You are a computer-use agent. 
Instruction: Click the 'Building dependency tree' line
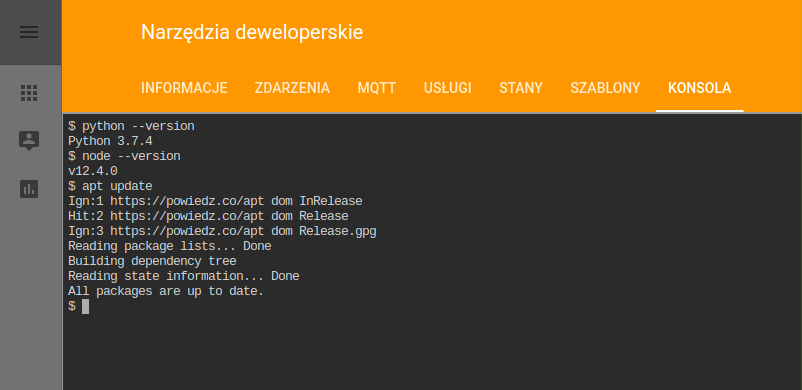click(152, 261)
